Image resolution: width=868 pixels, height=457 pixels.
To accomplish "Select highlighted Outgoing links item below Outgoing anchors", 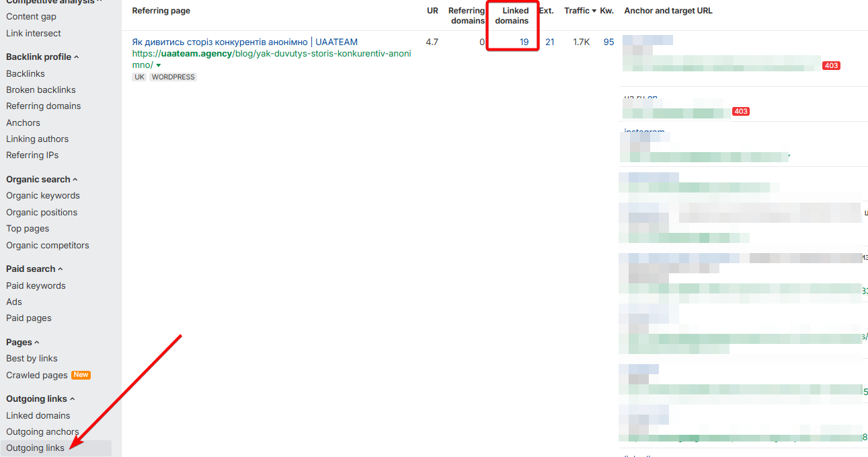I will pos(56,448).
